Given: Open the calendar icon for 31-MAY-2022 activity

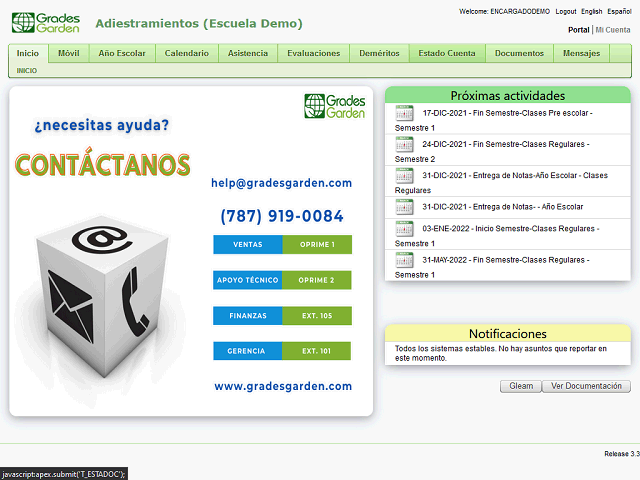Looking at the screenshot, I should [404, 260].
